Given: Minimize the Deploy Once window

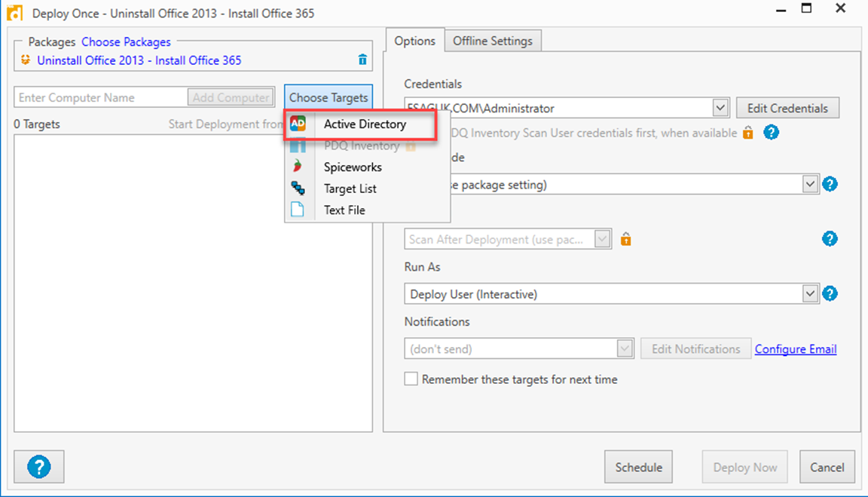Looking at the screenshot, I should pyautogui.click(x=781, y=10).
